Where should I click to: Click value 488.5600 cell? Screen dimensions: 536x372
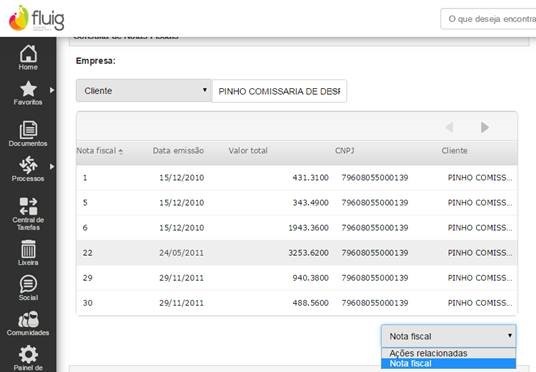click(x=310, y=303)
